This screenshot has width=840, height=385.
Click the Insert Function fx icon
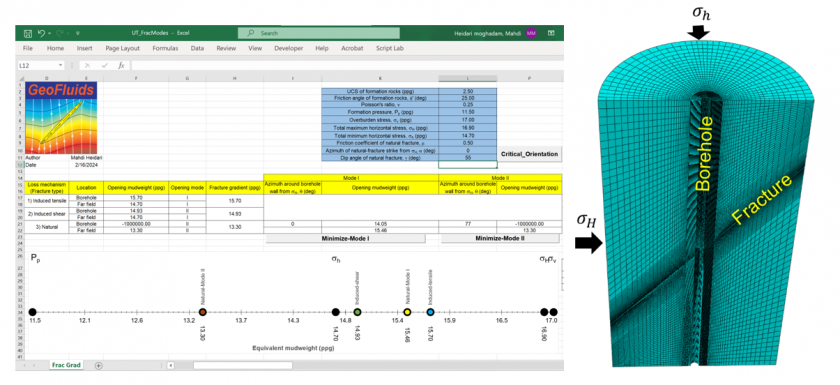tap(121, 65)
